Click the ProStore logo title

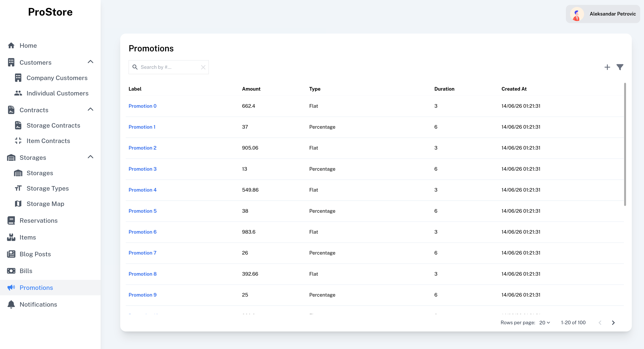coord(50,12)
